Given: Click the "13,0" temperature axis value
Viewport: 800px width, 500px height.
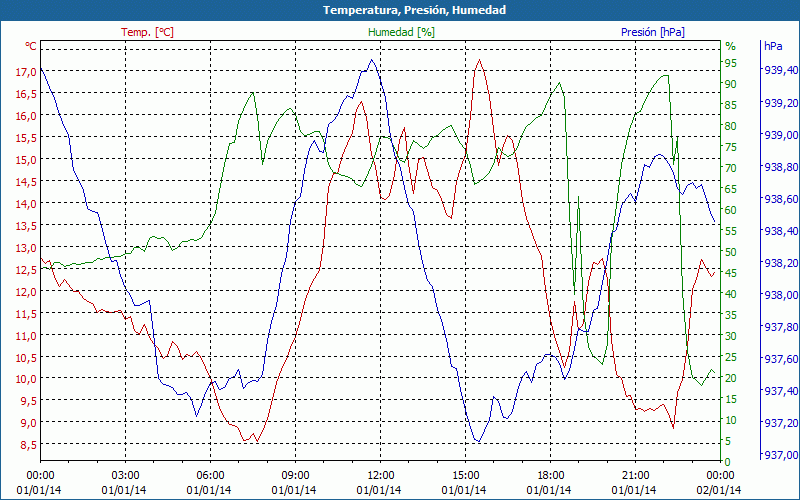Looking at the screenshot, I should pyautogui.click(x=26, y=248).
